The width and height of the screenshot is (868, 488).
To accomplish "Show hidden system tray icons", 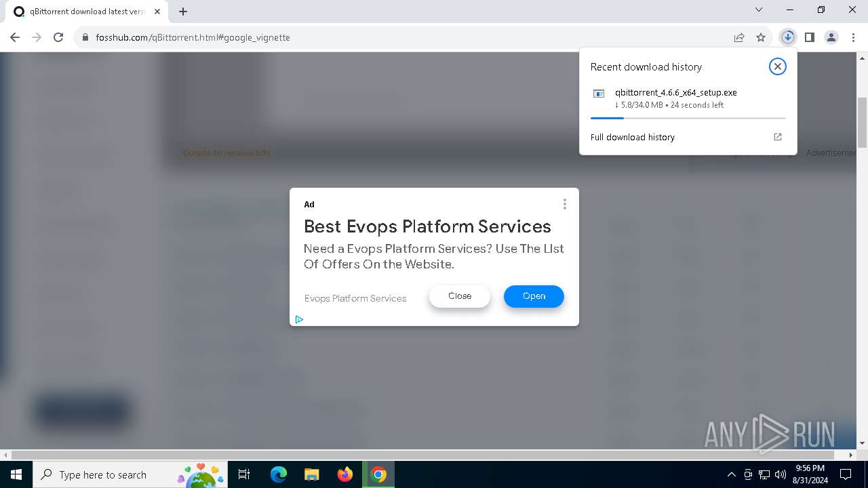I will (x=731, y=474).
